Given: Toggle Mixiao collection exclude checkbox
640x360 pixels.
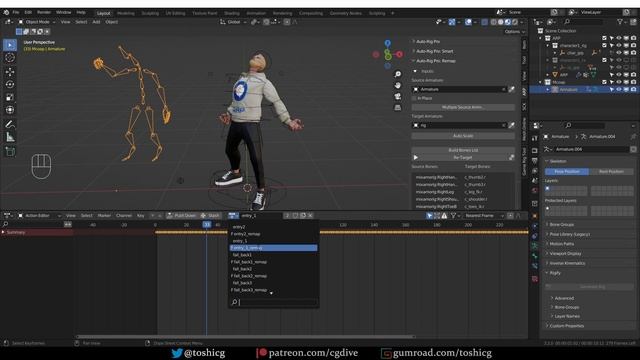Looking at the screenshot, I should click(x=604, y=82).
